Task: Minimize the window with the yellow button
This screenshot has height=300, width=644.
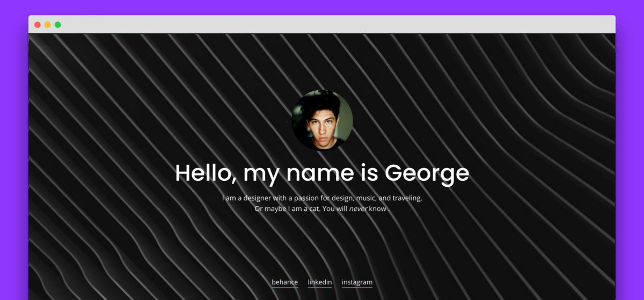Action: click(x=48, y=25)
